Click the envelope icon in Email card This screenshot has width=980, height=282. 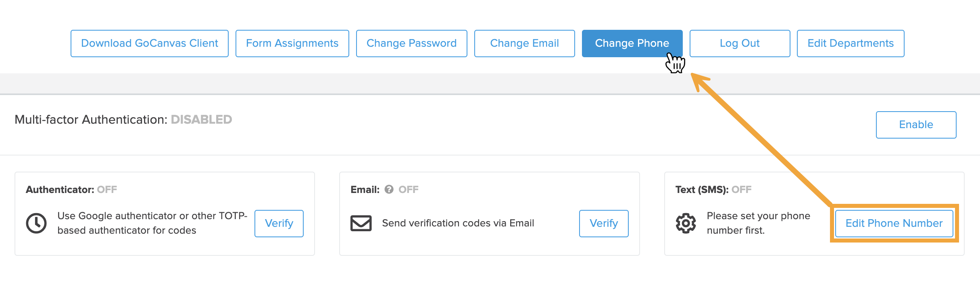point(361,223)
